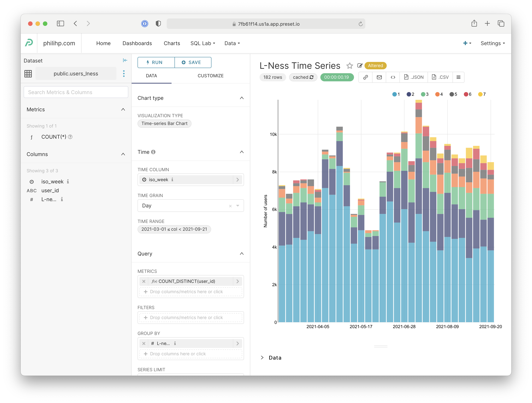Click the edit chart properties pencil icon

[x=360, y=66]
